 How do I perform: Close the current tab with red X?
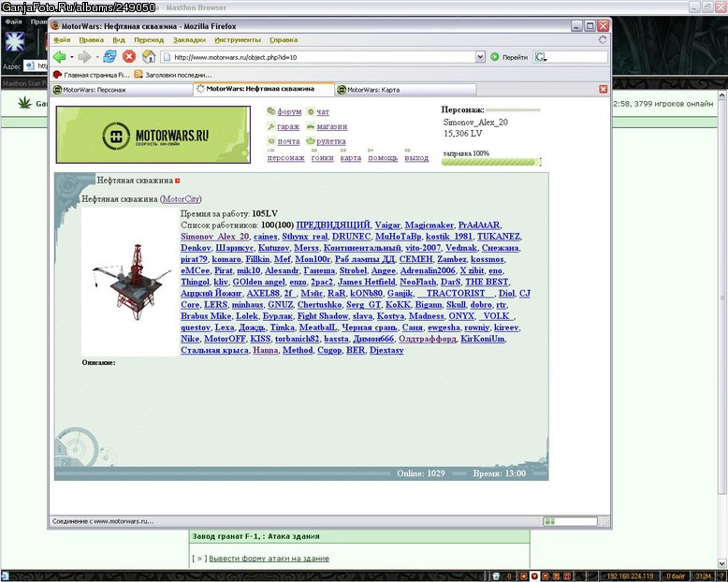click(604, 89)
